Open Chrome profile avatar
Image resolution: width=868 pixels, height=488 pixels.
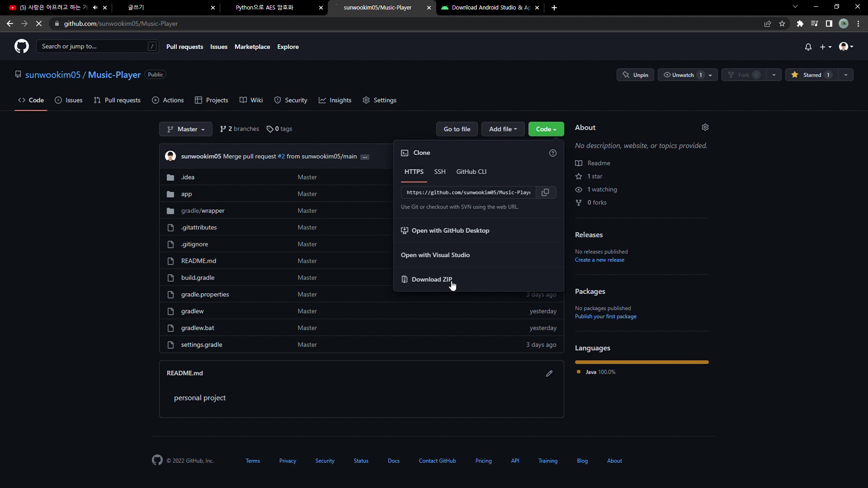click(844, 23)
